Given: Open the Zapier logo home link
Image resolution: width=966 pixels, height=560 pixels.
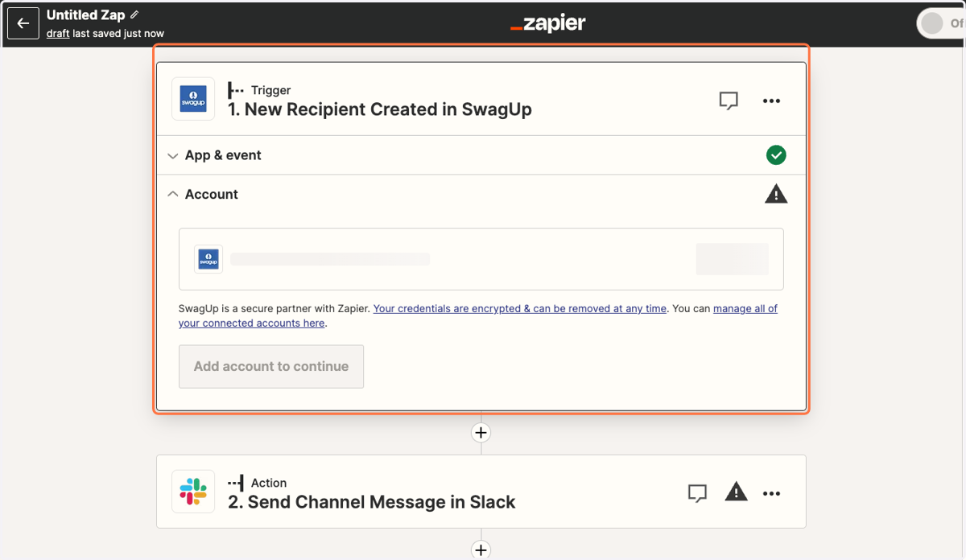Looking at the screenshot, I should [x=548, y=23].
